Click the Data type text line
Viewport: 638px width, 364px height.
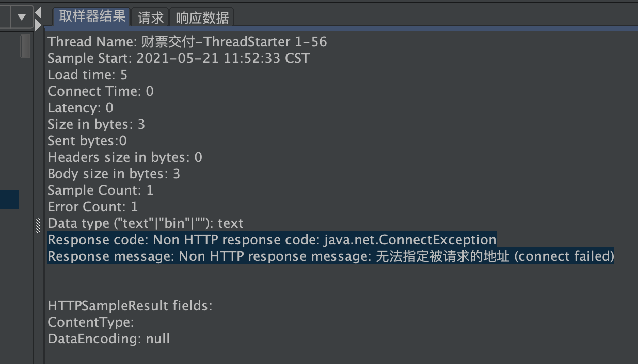click(145, 223)
